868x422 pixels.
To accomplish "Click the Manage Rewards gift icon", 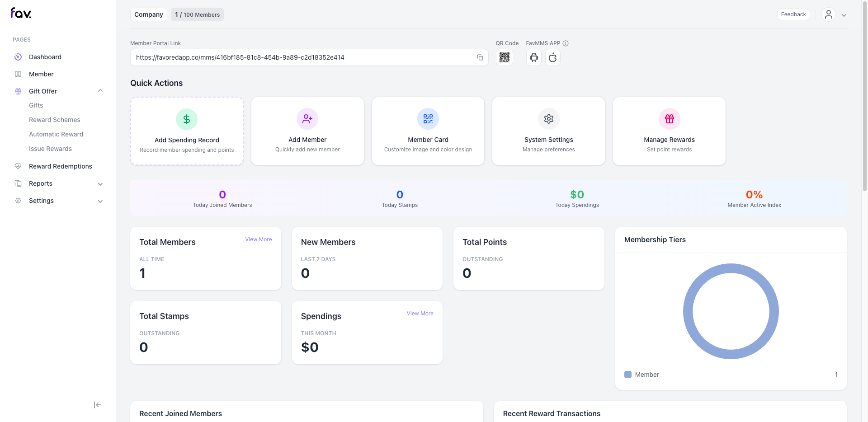I will coord(669,119).
